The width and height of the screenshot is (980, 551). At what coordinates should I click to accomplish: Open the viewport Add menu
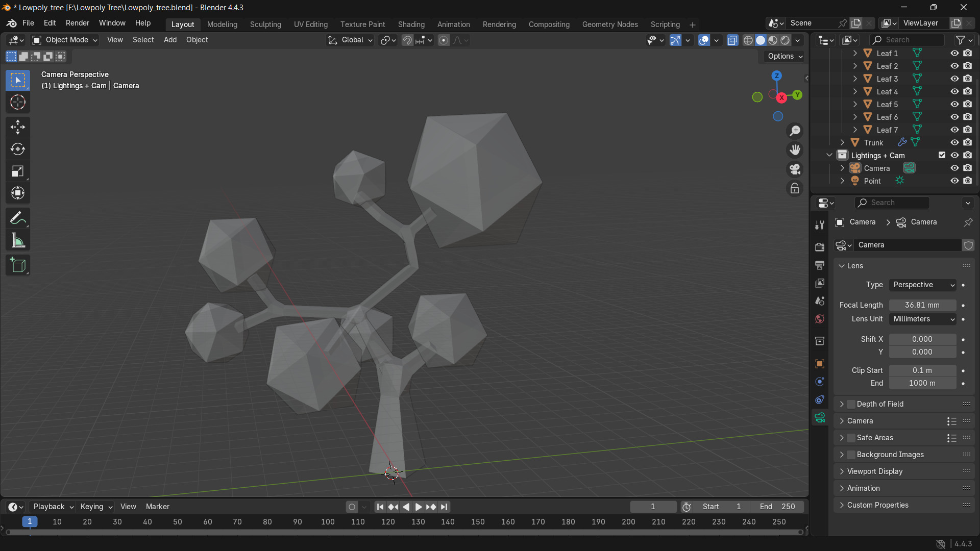170,40
